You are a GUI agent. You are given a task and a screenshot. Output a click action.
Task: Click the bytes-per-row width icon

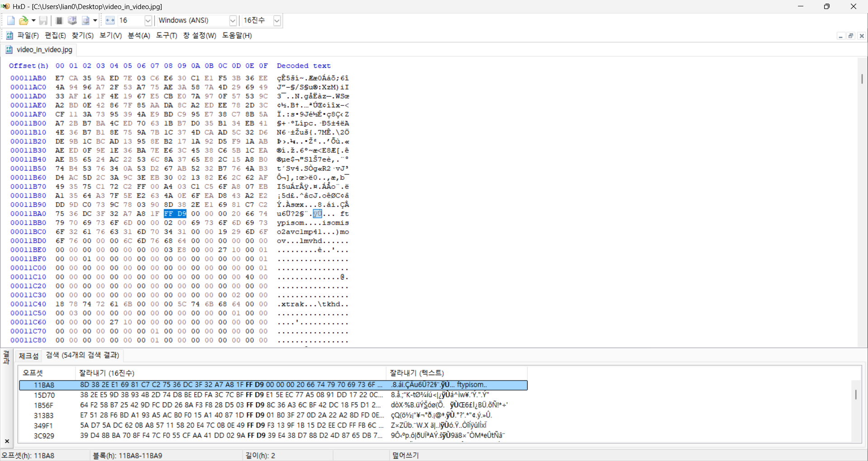(110, 21)
